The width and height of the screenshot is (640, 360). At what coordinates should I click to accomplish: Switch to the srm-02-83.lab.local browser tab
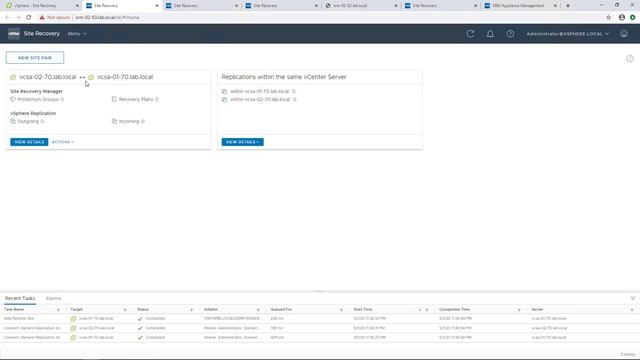point(361,6)
